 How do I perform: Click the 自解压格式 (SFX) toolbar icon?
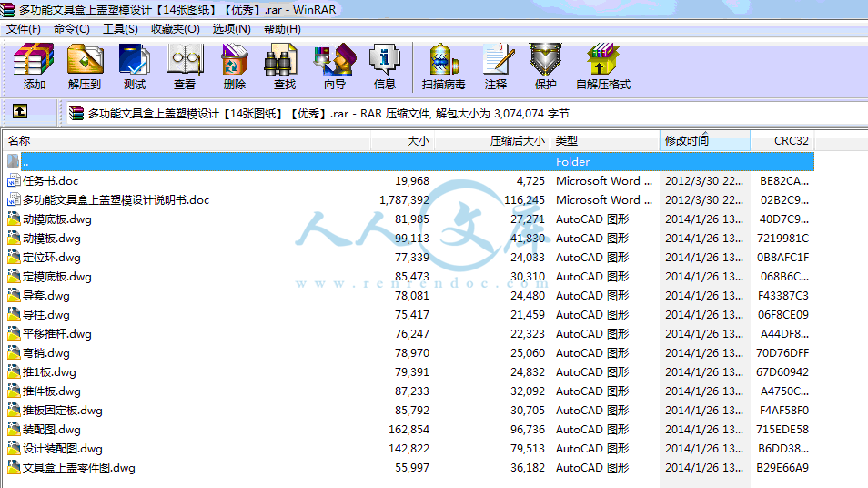pyautogui.click(x=603, y=59)
